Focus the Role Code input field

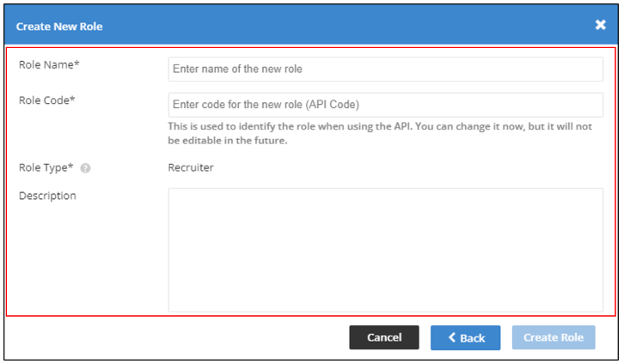click(385, 105)
